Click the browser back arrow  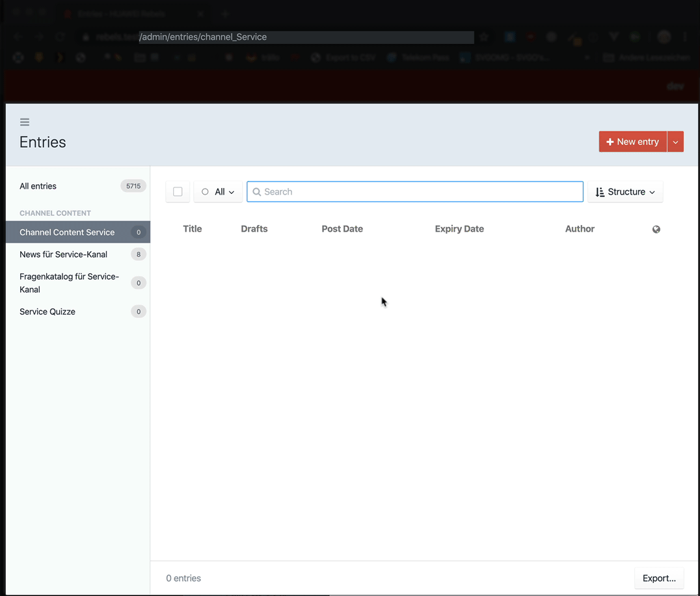click(16, 37)
